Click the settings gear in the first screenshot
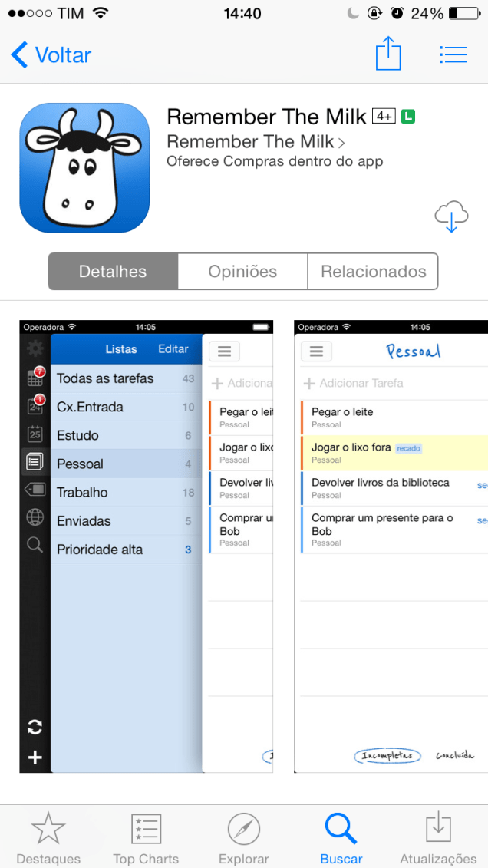Screen dimensions: 488x868 click(35, 349)
